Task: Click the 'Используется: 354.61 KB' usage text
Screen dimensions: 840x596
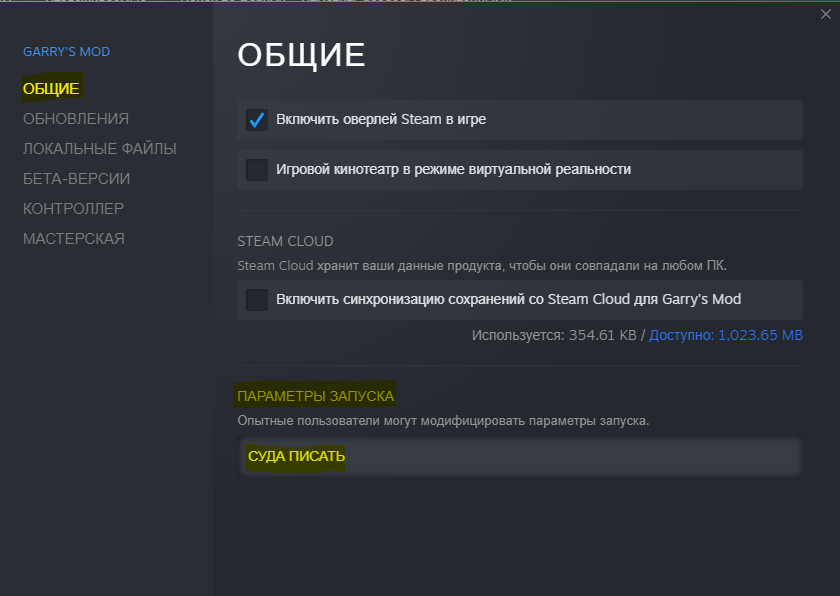Action: [x=553, y=335]
